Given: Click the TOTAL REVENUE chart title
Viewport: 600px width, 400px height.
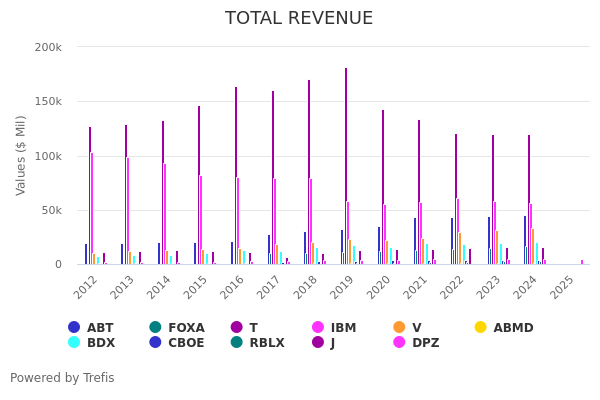Looking at the screenshot, I should (299, 19).
